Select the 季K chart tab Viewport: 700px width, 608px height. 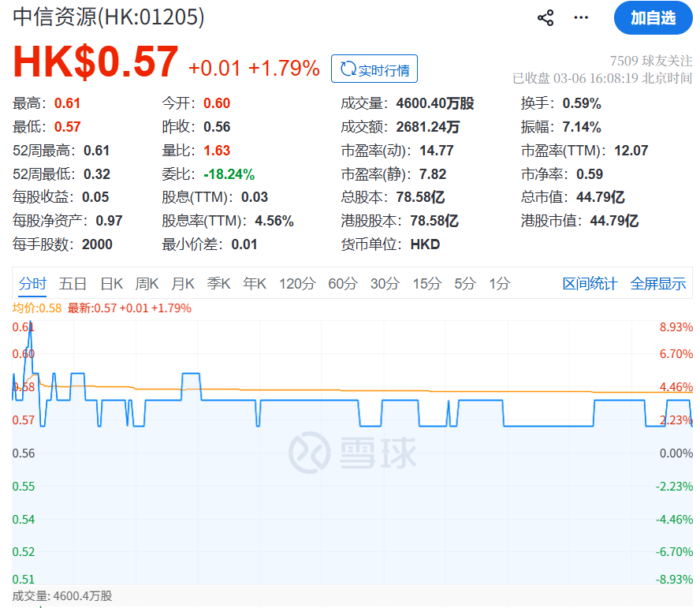coord(219,284)
